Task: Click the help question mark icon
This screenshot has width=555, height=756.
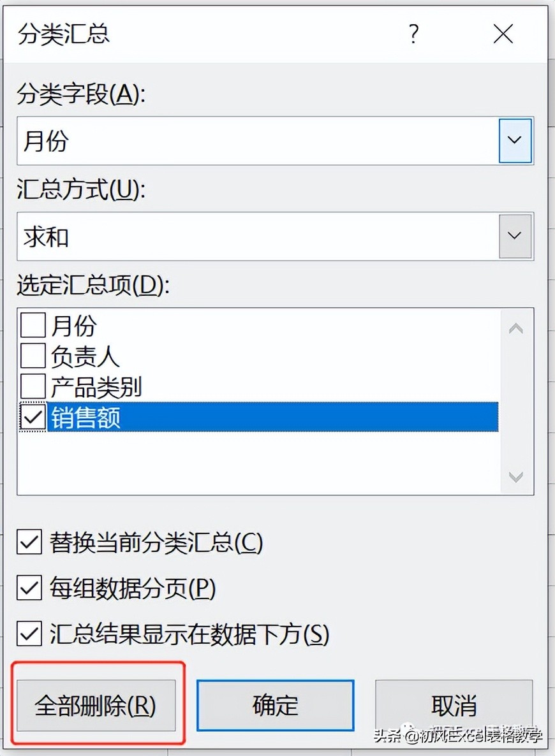Action: click(413, 34)
